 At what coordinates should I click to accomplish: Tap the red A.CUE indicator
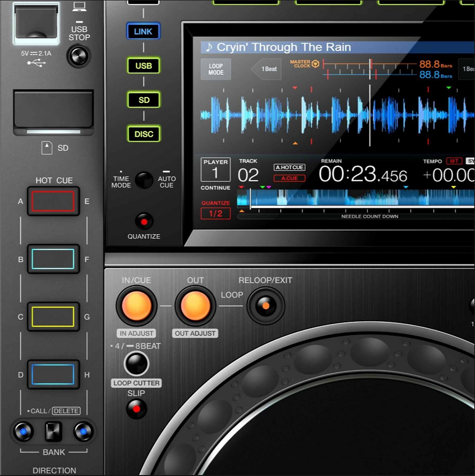pos(289,178)
